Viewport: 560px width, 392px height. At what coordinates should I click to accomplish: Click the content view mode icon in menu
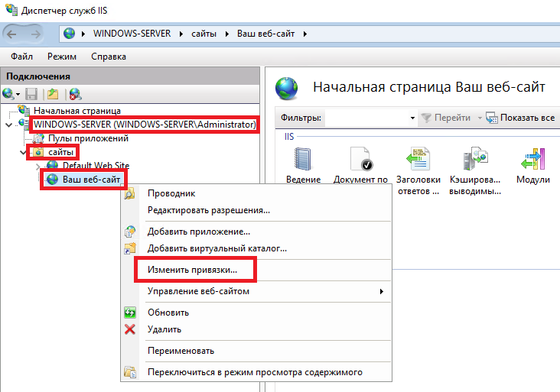coord(130,372)
